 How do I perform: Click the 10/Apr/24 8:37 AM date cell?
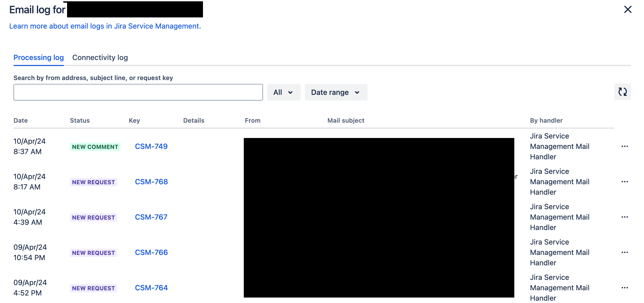pyautogui.click(x=29, y=146)
